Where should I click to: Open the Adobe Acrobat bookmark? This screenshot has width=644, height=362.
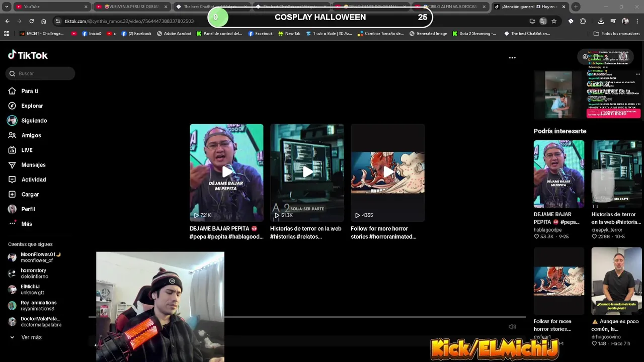point(174,34)
